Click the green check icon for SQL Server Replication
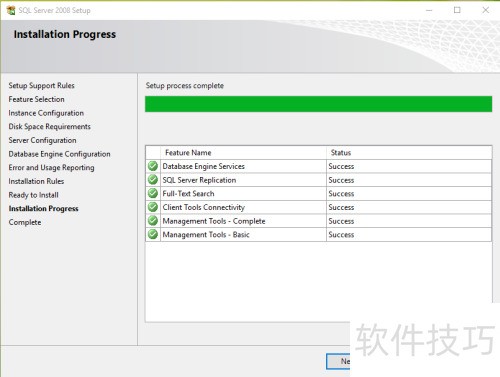 (153, 180)
